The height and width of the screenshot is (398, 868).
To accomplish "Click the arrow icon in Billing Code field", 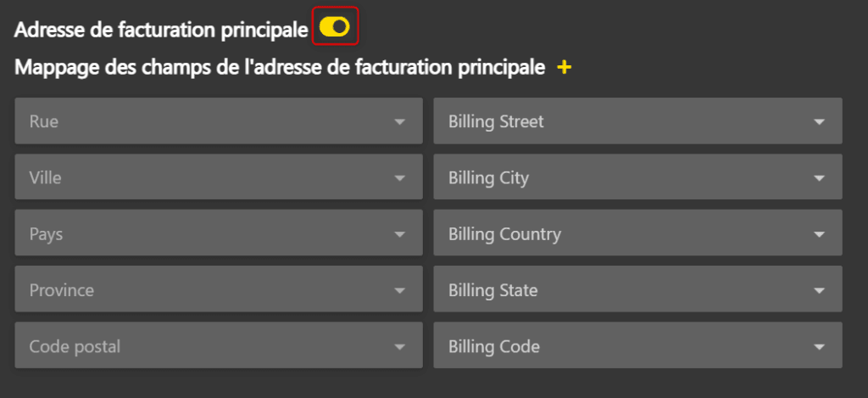I will tap(819, 347).
